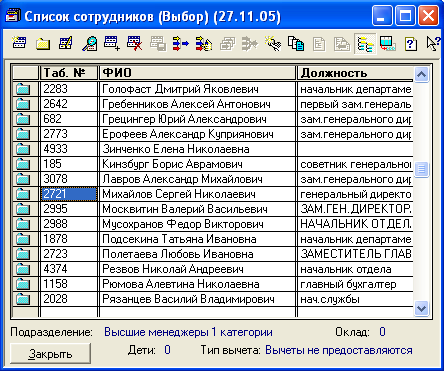Image resolution: width=444 pixels, height=371 pixels.
Task: Click the text Высшие менеджеры 1 категории
Action: tap(188, 332)
